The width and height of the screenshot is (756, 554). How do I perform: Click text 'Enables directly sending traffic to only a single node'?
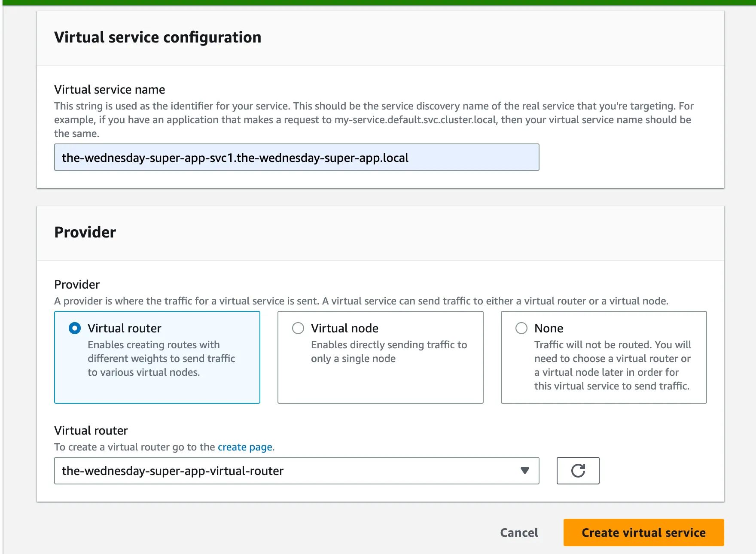389,351
